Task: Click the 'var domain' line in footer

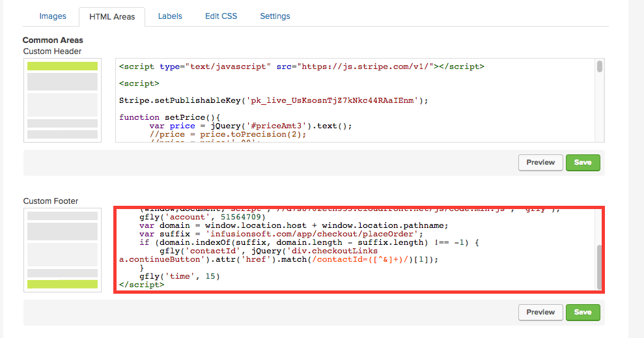Action: click(x=294, y=225)
